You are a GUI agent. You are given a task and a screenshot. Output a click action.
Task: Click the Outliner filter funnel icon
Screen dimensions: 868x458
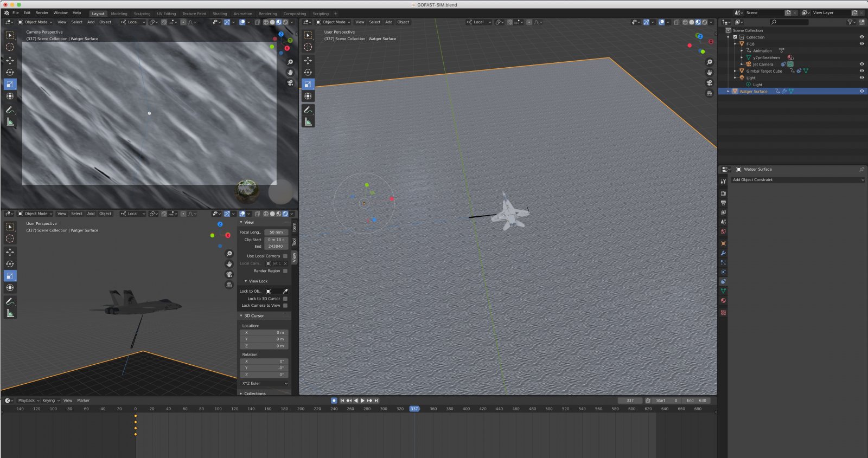click(x=850, y=22)
